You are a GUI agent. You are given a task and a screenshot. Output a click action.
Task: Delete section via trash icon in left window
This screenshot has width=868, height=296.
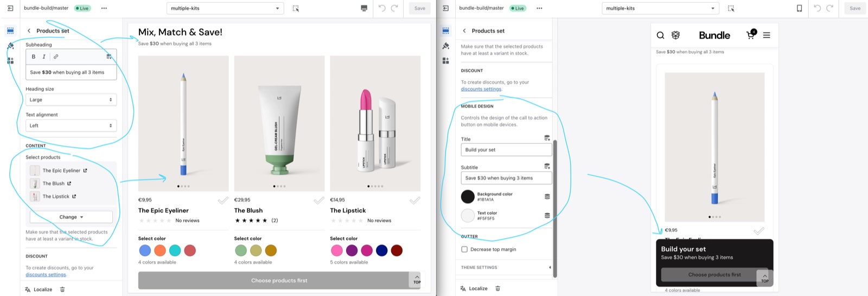(62, 289)
